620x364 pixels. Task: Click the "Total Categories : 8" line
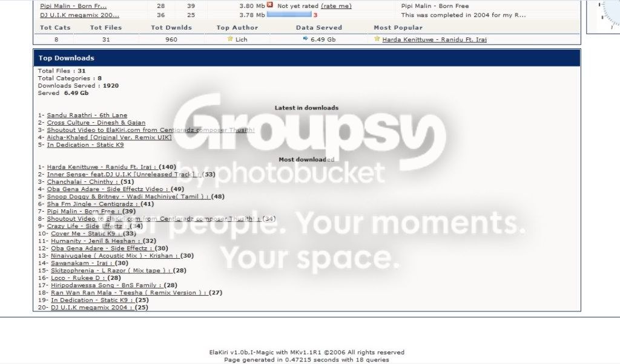70,78
